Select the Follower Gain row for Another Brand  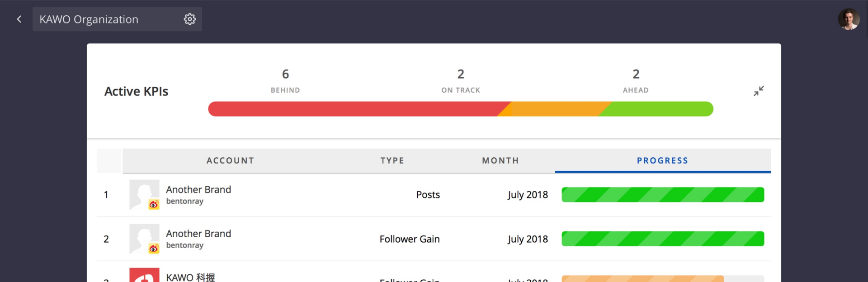[x=409, y=239]
